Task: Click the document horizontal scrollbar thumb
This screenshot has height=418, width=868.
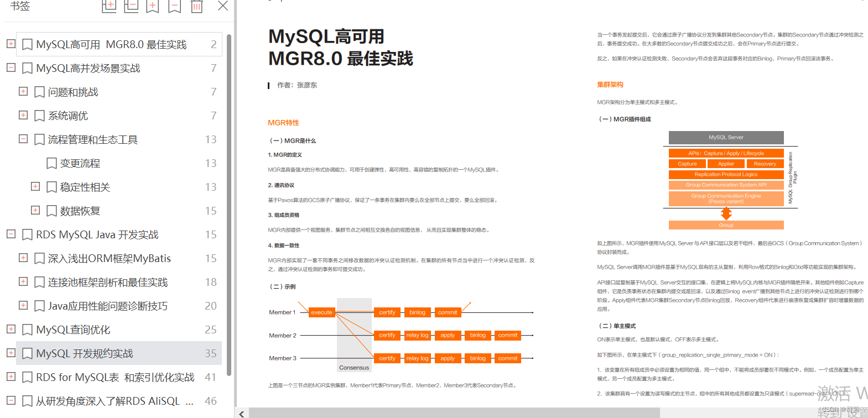Action: click(x=454, y=413)
